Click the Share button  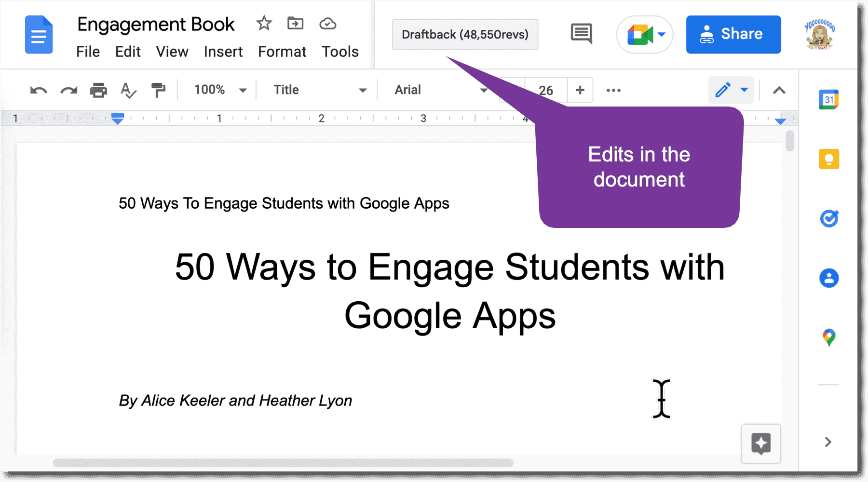[733, 34]
